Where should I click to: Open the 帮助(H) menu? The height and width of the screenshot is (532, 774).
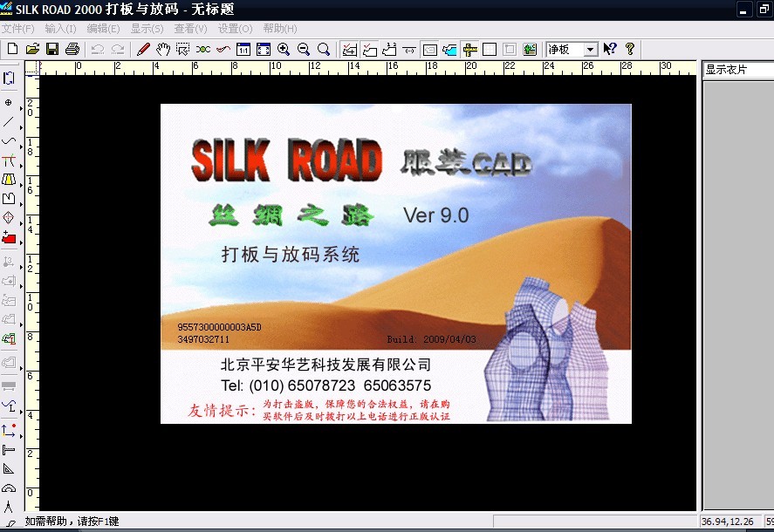click(279, 29)
